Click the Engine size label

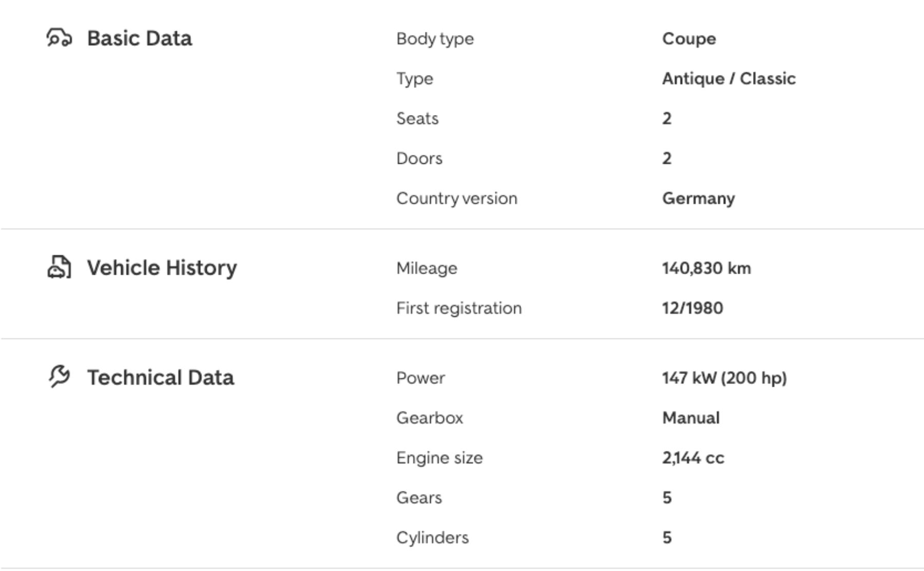[439, 458]
